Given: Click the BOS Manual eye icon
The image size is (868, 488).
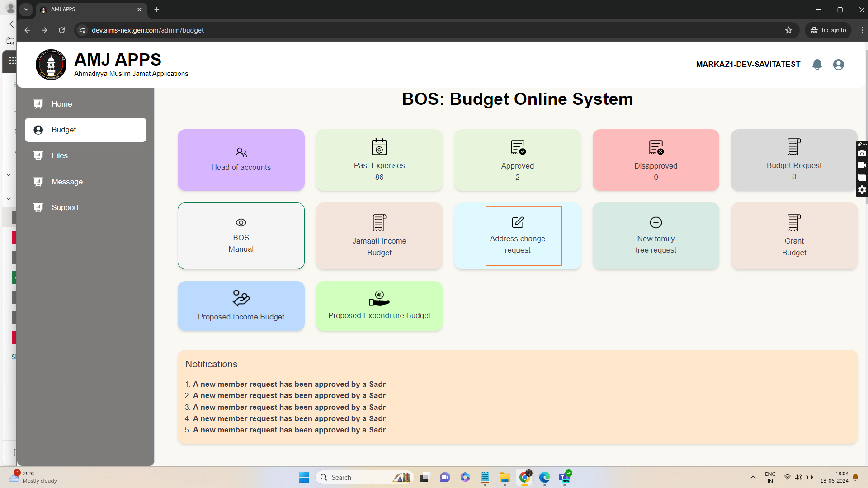Looking at the screenshot, I should click(241, 222).
